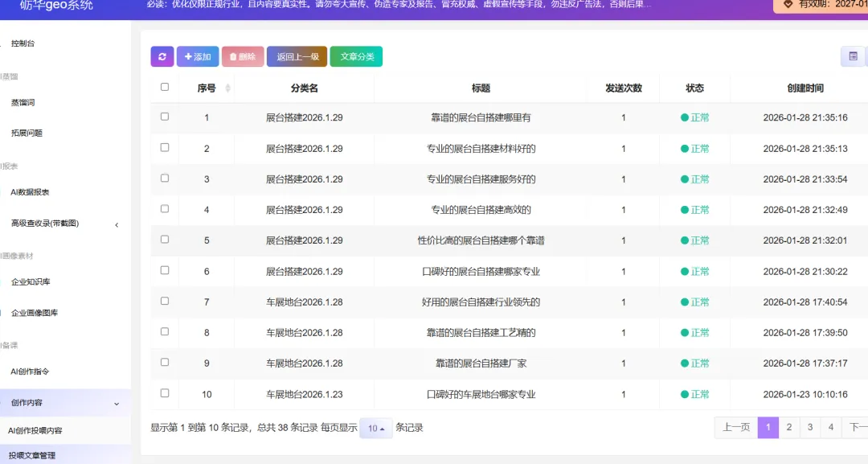Click current page 1 pagination button

[x=768, y=428]
